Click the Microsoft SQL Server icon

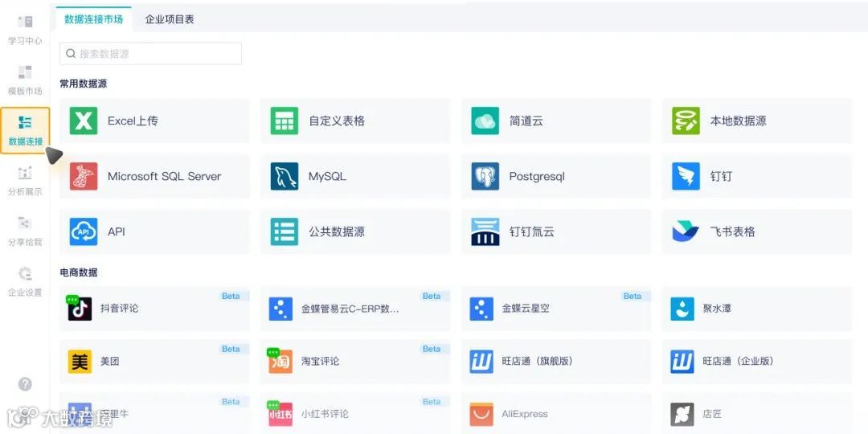tap(84, 176)
